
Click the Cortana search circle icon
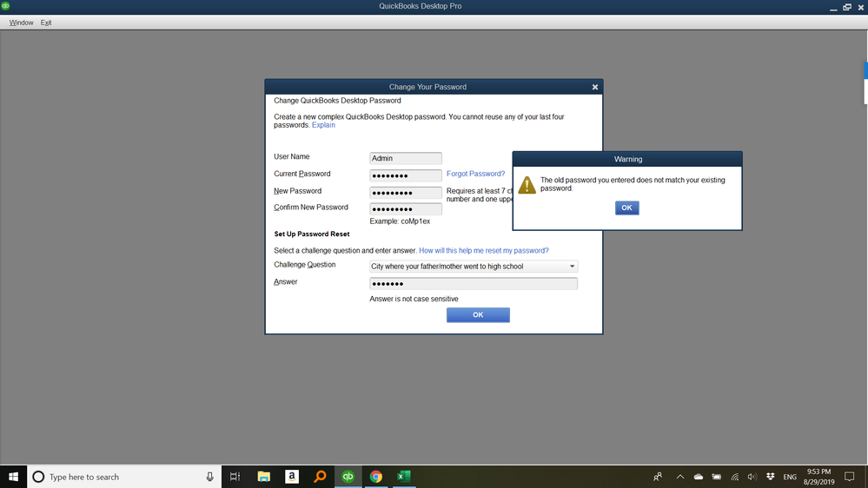point(38,477)
